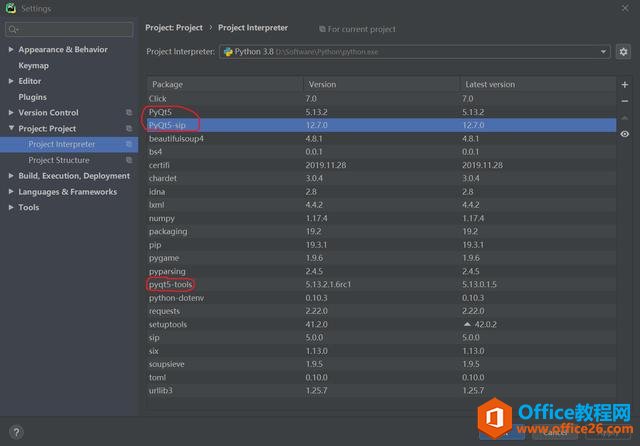Select the Click package row
Viewport: 640px width, 446px height.
click(382, 99)
